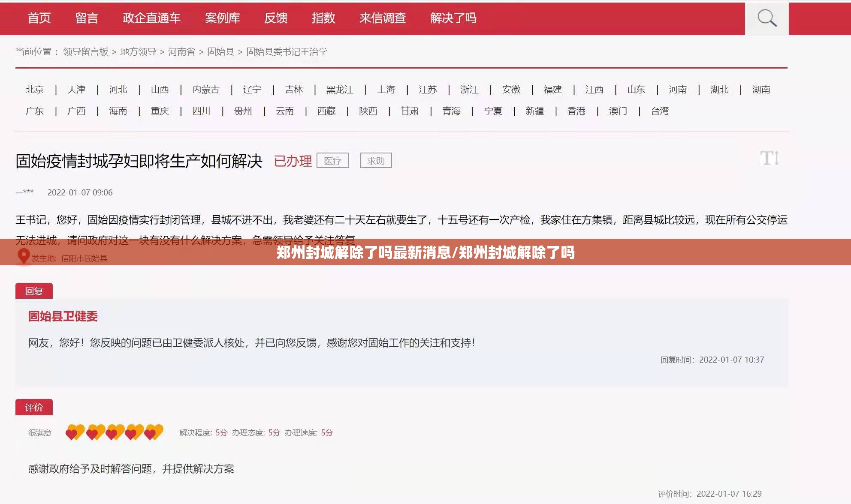Open 政企直通车 in the navigation bar

[x=151, y=18]
